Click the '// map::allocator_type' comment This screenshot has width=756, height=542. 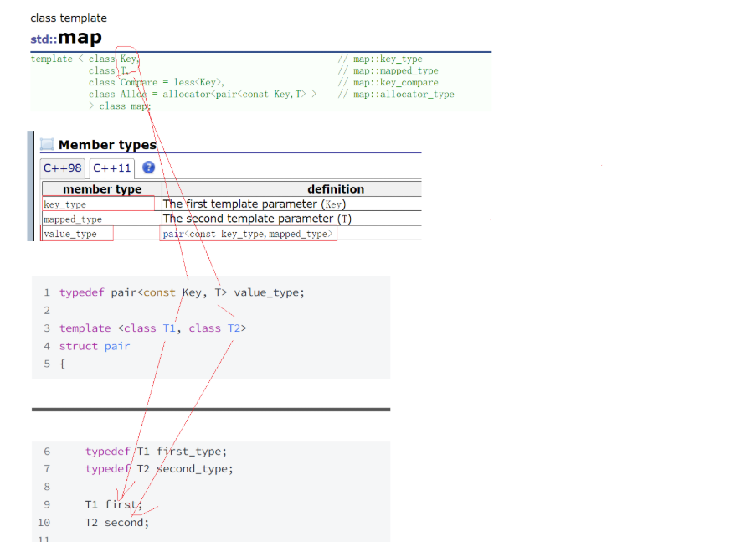coord(396,94)
